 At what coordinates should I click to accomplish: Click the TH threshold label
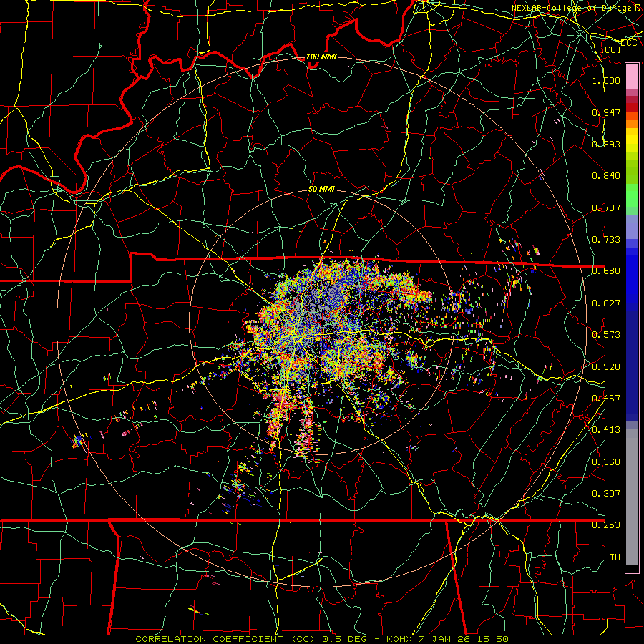(615, 557)
